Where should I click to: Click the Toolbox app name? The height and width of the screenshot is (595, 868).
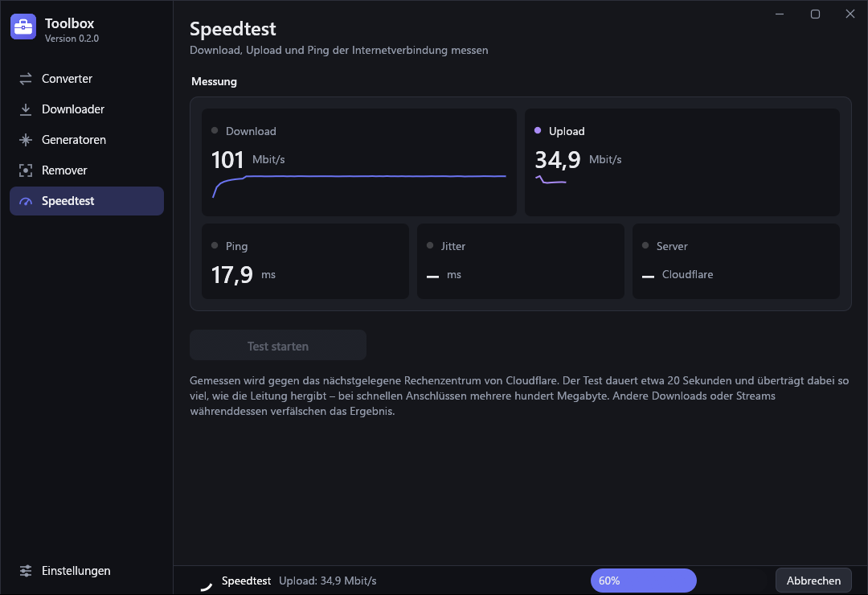point(69,23)
